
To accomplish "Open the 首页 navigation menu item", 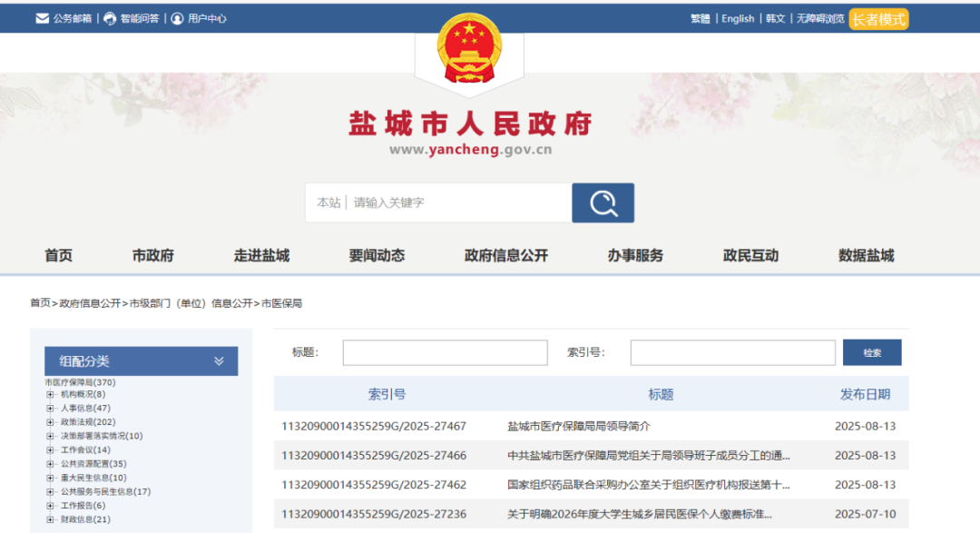I will (x=58, y=255).
